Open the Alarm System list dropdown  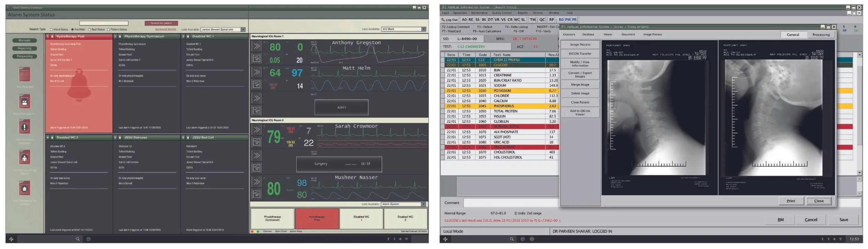click(423, 204)
